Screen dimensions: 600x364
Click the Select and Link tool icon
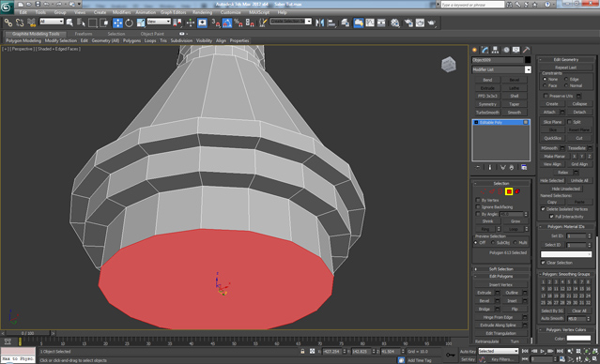8,23
